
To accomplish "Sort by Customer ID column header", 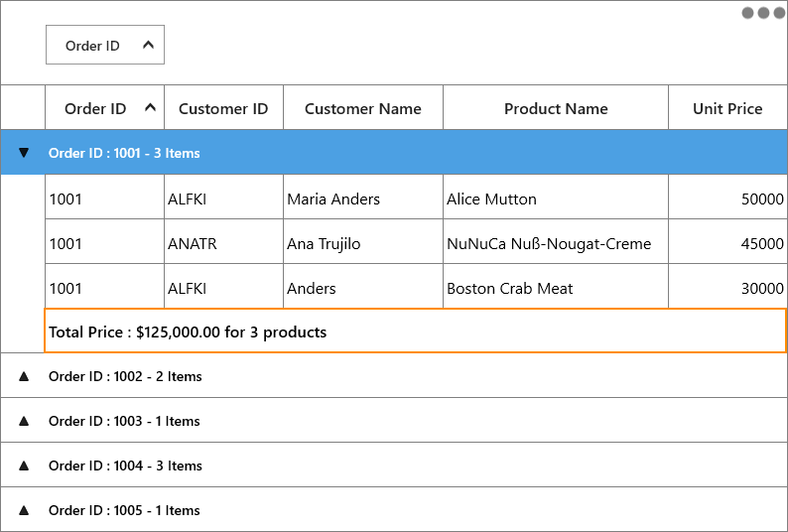I will tap(223, 107).
